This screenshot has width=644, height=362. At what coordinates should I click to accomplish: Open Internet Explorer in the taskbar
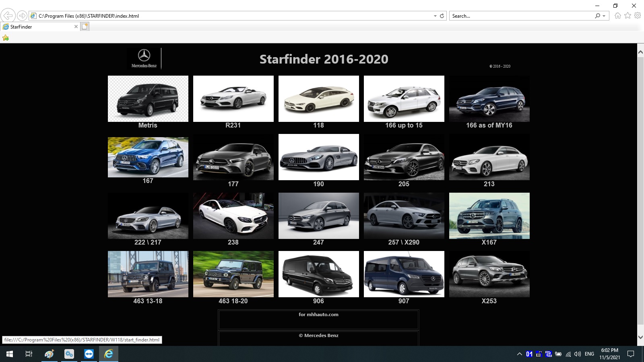click(109, 354)
